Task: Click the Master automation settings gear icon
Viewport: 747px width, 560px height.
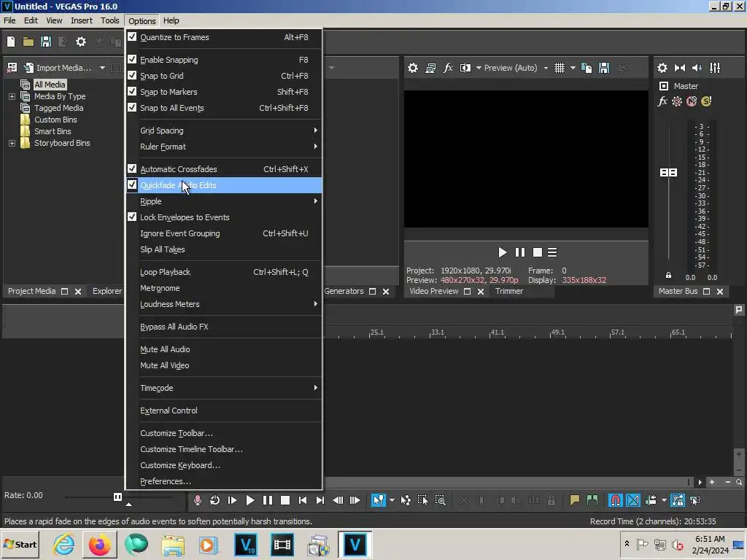Action: [x=677, y=101]
